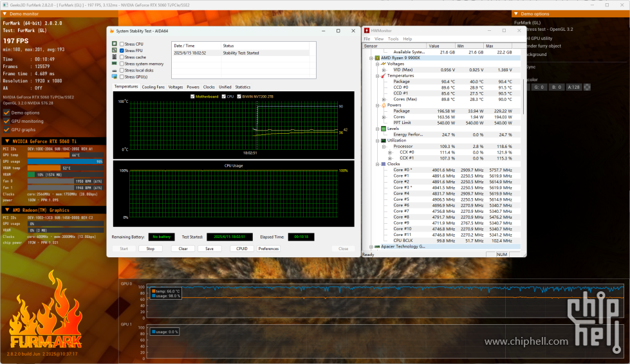The height and width of the screenshot is (364, 630).
Task: Toggle the BIWIN NV7200 2TB graph checkbox
Action: (x=239, y=96)
